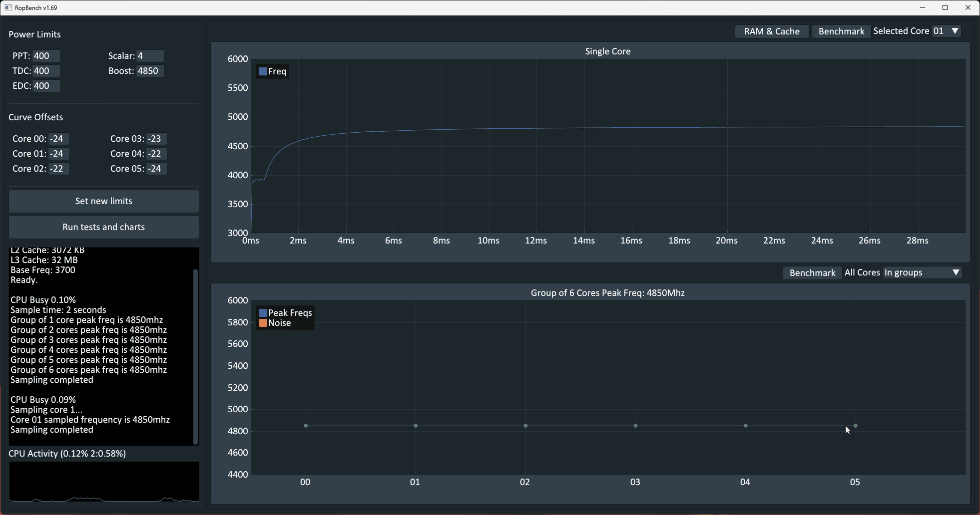
Task: Click the CPU Activity graph
Action: 104,482
